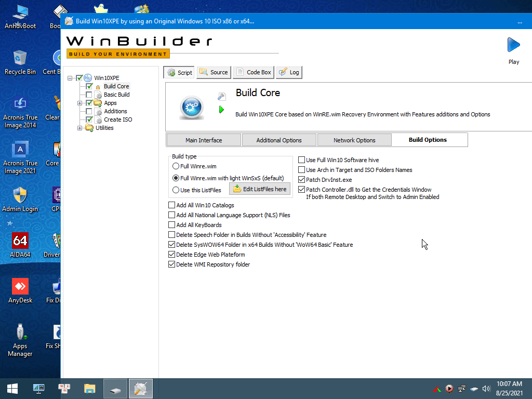Launch Acronis True Image 2014
The height and width of the screenshot is (399, 532).
[20, 113]
